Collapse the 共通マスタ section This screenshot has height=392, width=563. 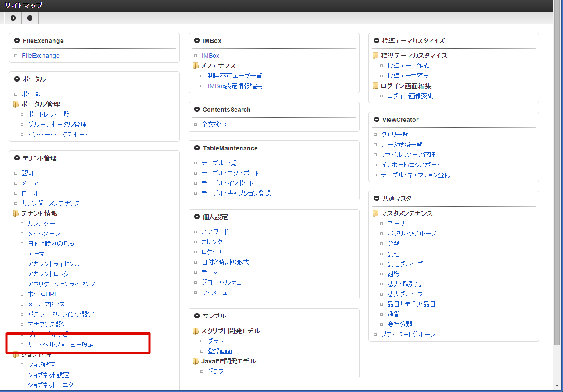pyautogui.click(x=377, y=199)
